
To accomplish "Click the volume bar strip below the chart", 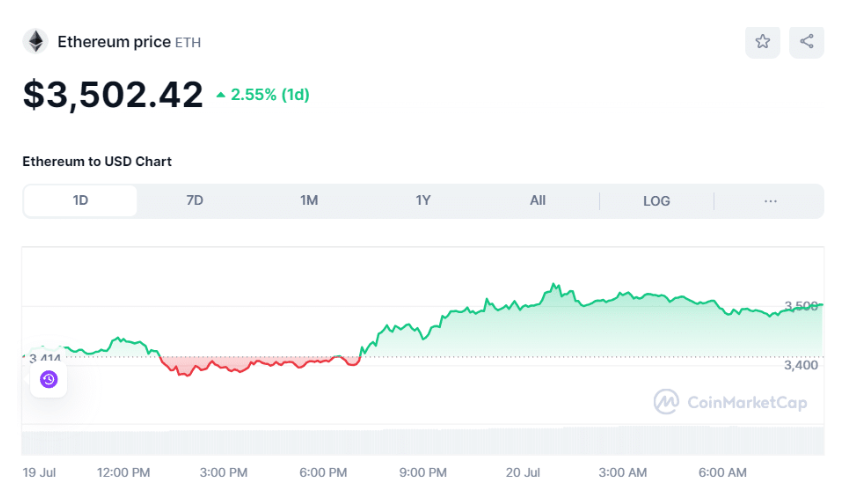I will click(x=423, y=441).
